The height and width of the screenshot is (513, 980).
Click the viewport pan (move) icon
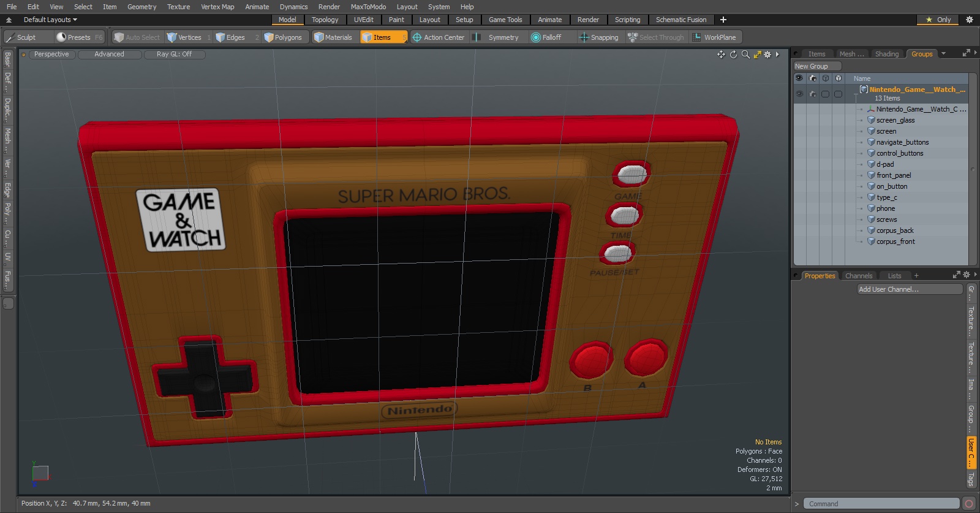click(x=721, y=55)
